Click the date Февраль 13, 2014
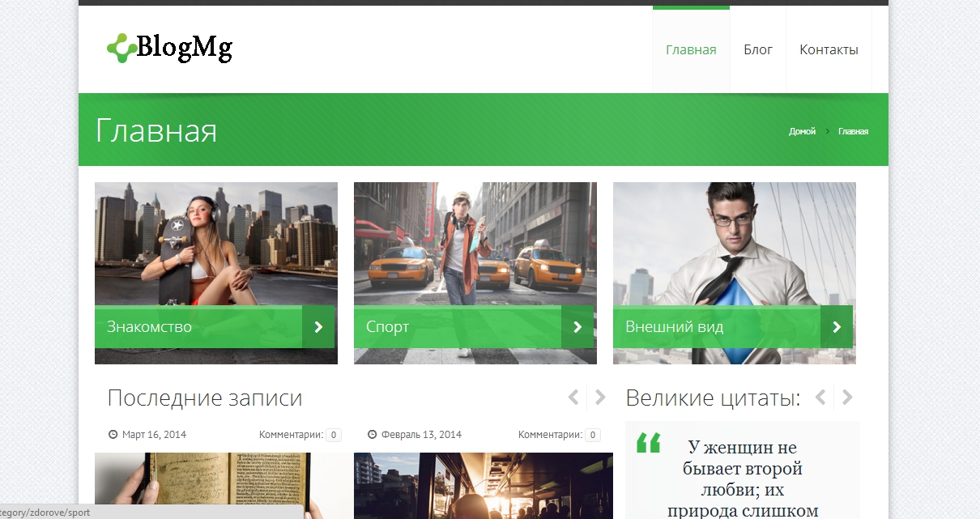 click(x=421, y=435)
